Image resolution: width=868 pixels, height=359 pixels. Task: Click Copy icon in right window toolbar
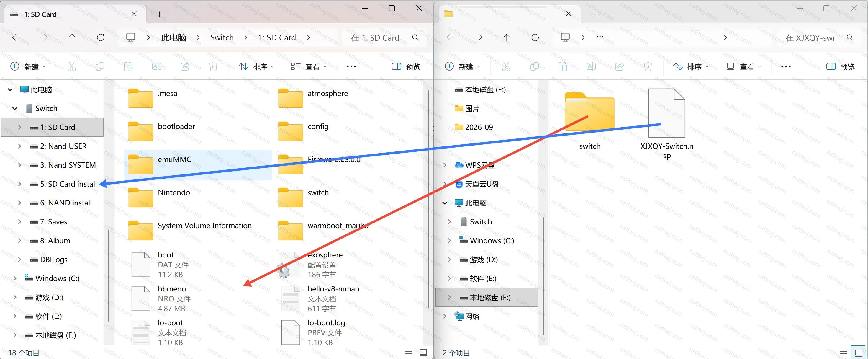(x=534, y=66)
